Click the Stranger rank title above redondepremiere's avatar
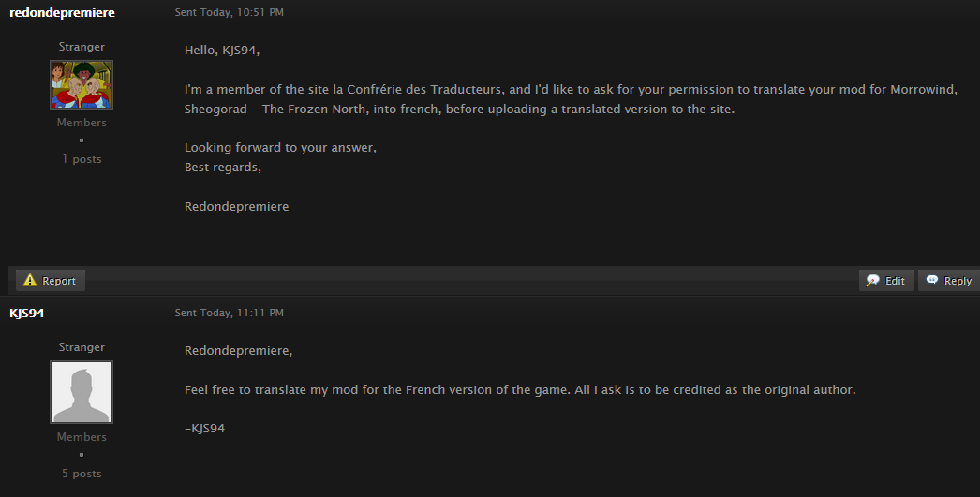 point(82,47)
